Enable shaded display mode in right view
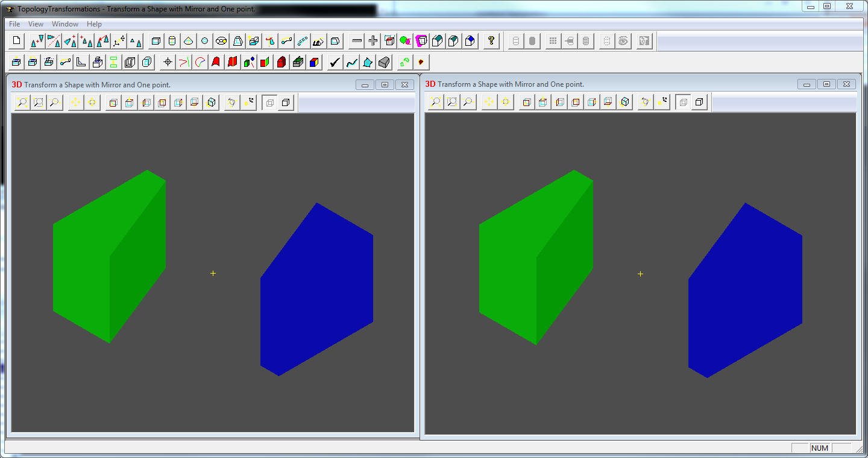Image resolution: width=868 pixels, height=458 pixels. (699, 102)
